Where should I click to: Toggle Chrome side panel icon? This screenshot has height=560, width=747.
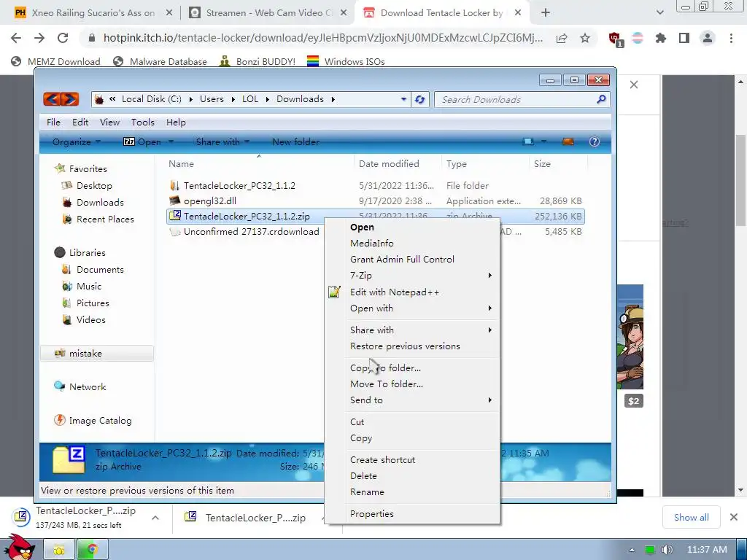[x=684, y=38]
